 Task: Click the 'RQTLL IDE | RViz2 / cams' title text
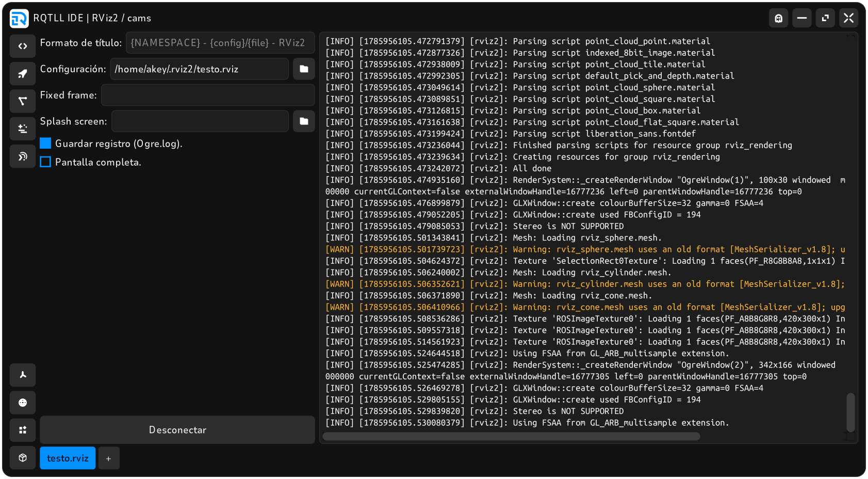pos(92,18)
